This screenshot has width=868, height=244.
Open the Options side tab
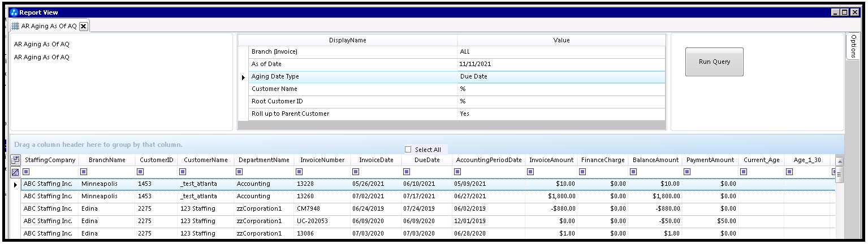coord(853,46)
